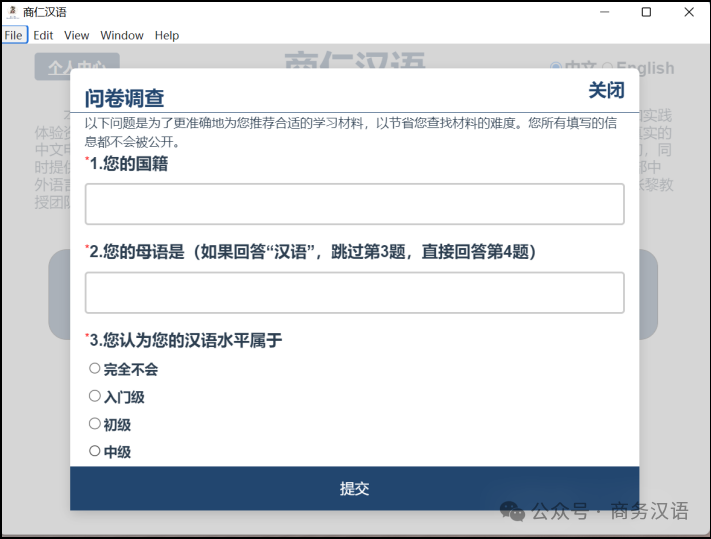Focus the 您的国籍 text input field
Screen dimensions: 711x539
[x=354, y=204]
